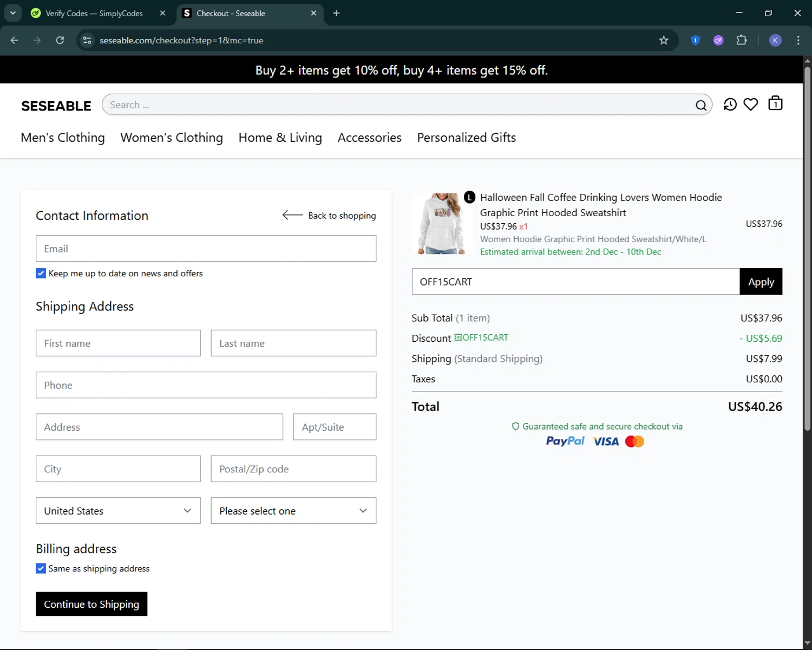
Task: Click the Back to shopping link
Action: click(342, 216)
